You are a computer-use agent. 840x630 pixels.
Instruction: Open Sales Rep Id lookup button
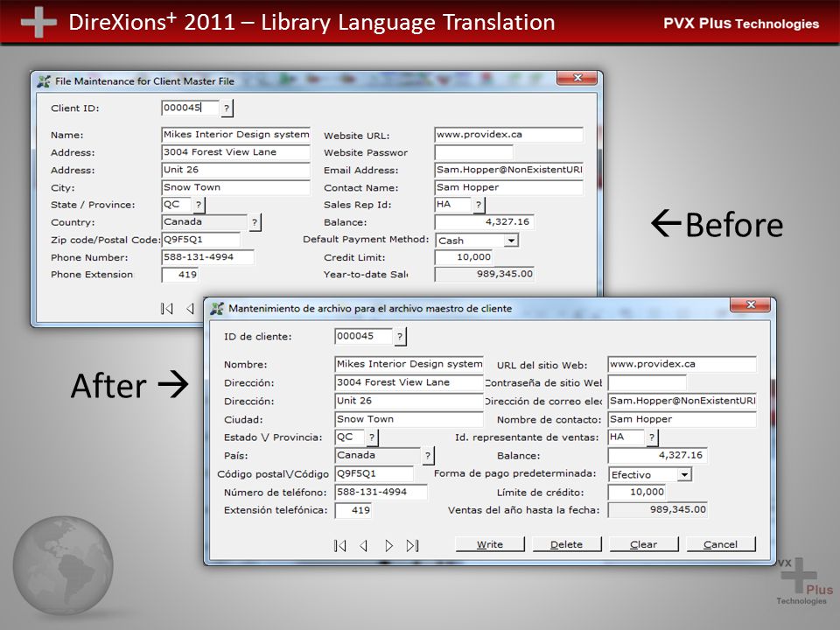[479, 205]
